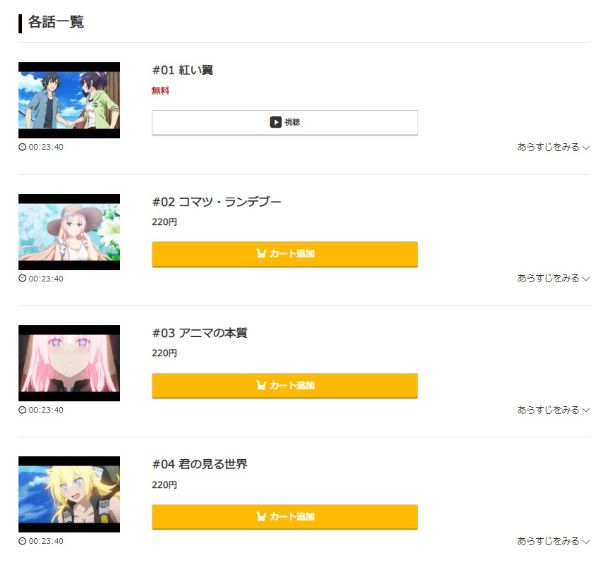Click title #03 アニマの本質
Viewport: 600px width, 566px height.
click(x=199, y=333)
